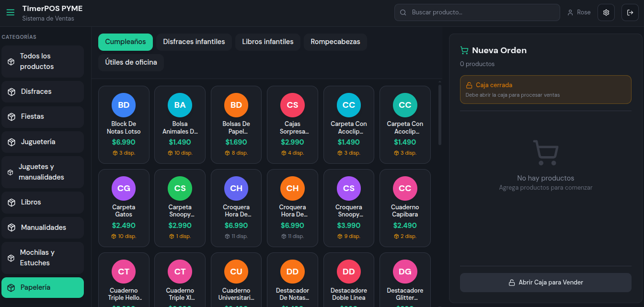Click the logout icon in the header
Image resolution: width=644 pixels, height=307 pixels.
630,12
